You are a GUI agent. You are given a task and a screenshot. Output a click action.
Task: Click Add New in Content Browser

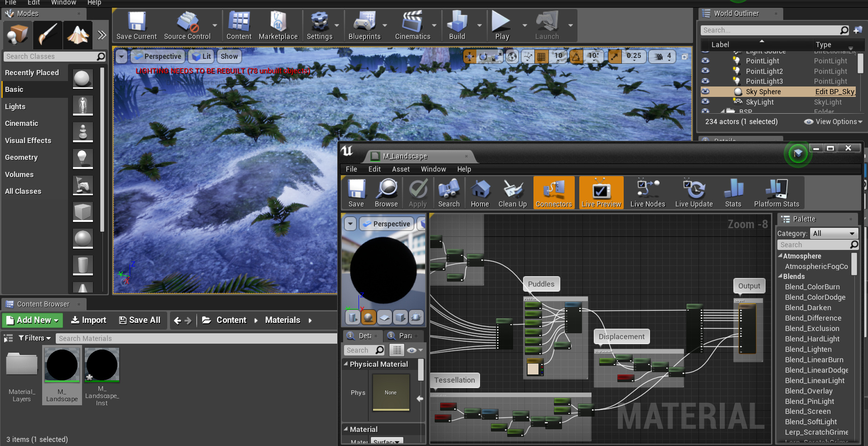coord(33,320)
